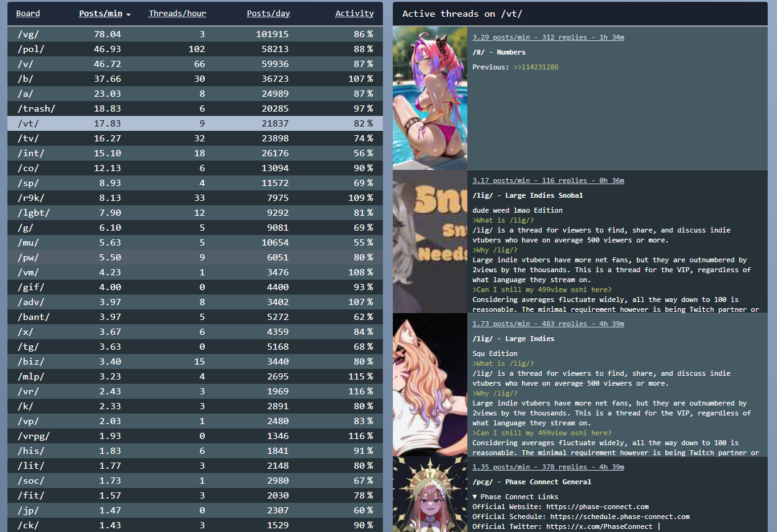
Task: Click the 101915 posts/day value
Action: (x=272, y=34)
